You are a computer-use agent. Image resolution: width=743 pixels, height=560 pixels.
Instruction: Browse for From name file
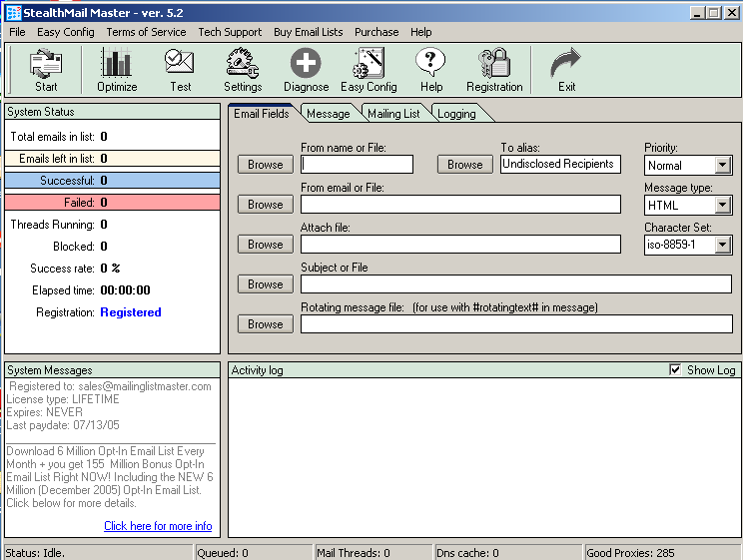[266, 165]
